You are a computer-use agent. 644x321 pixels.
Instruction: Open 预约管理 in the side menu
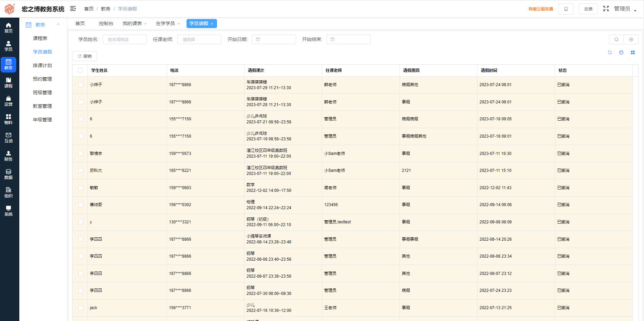coord(42,79)
